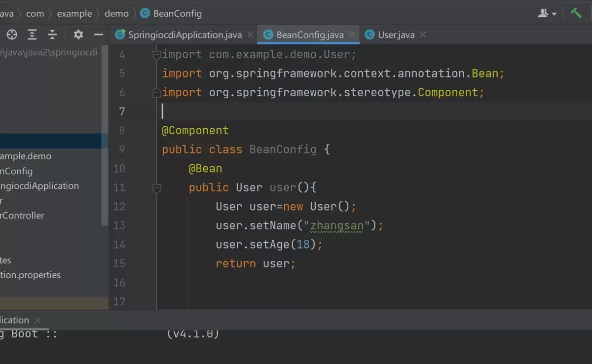Click the locate/select opened file target icon

click(x=11, y=35)
